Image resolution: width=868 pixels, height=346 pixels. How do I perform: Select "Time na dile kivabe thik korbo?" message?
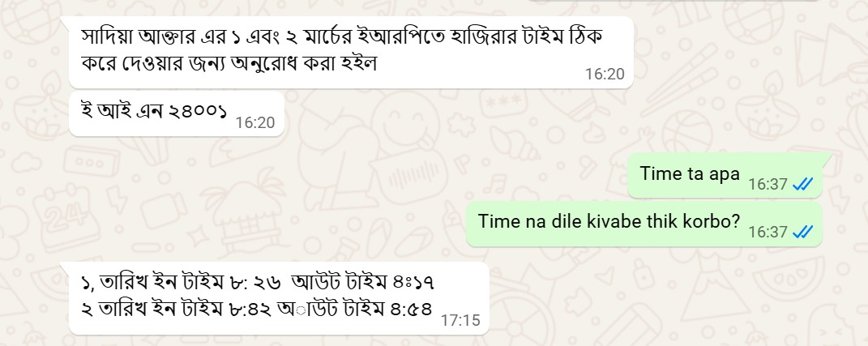pos(644,224)
